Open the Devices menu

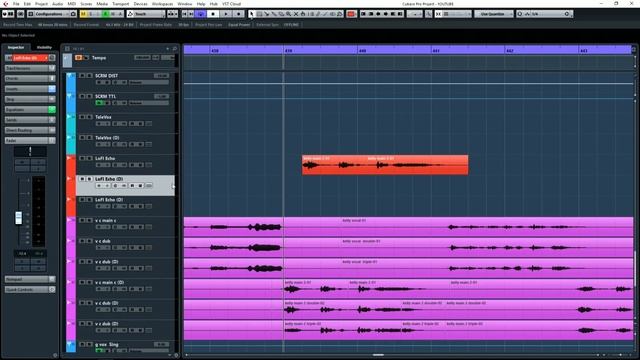point(140,4)
